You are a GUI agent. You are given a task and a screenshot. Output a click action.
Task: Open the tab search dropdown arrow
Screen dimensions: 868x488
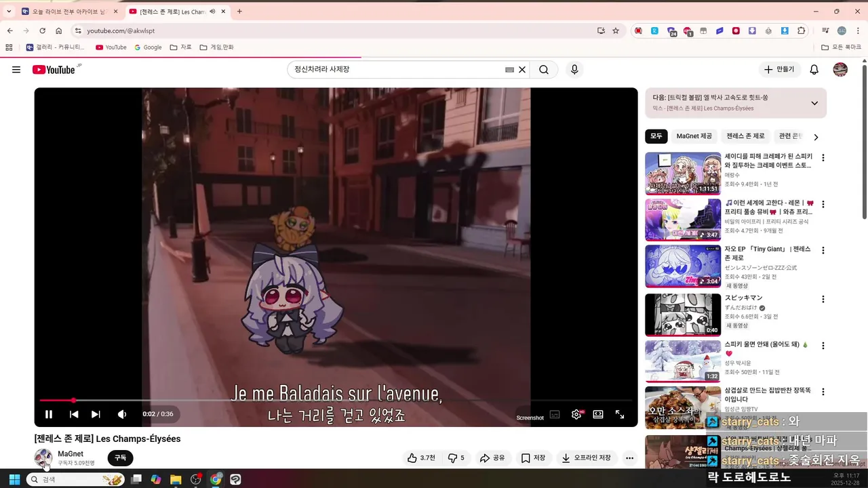coord(9,12)
